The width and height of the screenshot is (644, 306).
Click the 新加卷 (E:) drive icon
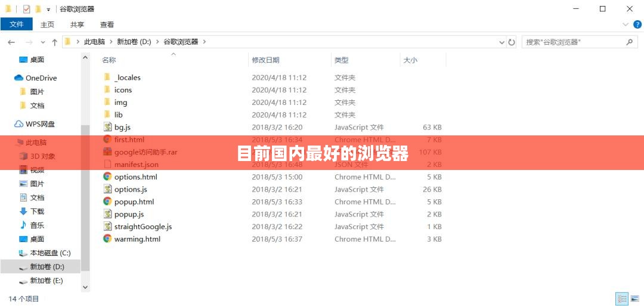(x=23, y=281)
